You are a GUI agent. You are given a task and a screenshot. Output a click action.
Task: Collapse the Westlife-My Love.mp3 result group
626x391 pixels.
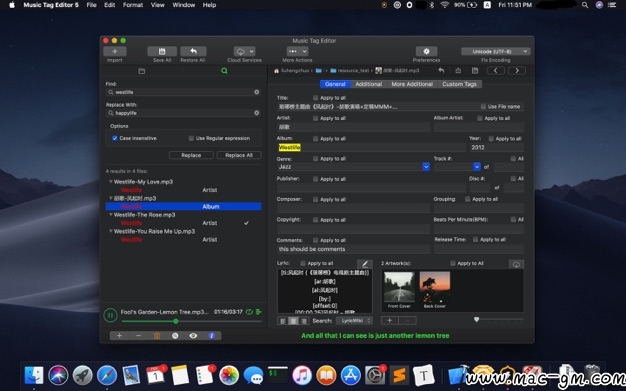point(111,182)
